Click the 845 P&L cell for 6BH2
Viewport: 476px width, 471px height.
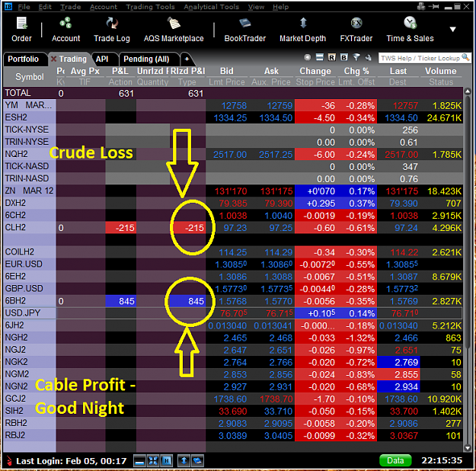pyautogui.click(x=120, y=301)
